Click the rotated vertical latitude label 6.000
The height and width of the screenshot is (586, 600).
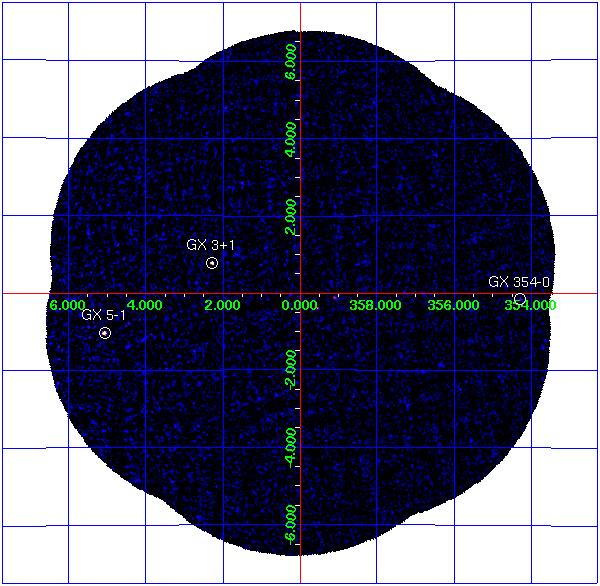[291, 62]
